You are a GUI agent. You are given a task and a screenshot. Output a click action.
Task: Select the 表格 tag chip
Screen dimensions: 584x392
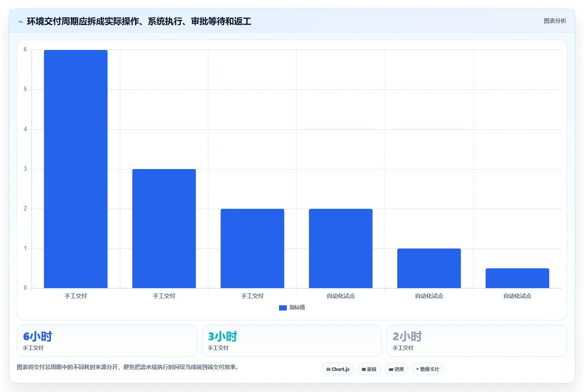(x=369, y=369)
